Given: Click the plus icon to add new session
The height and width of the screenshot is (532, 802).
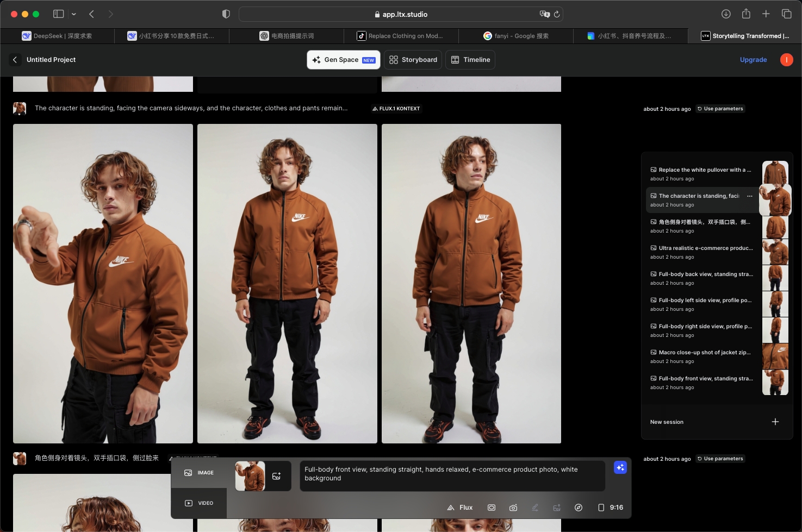Looking at the screenshot, I should [775, 422].
